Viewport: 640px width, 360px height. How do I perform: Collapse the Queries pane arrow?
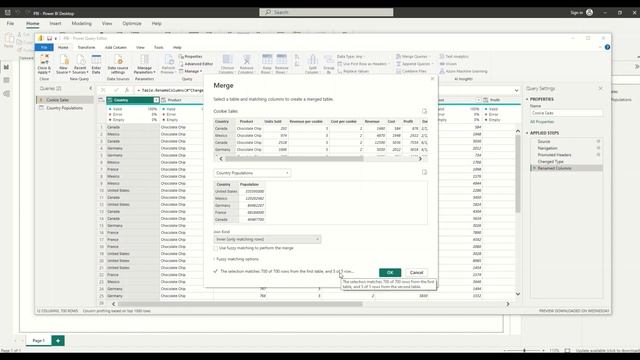pos(91,88)
